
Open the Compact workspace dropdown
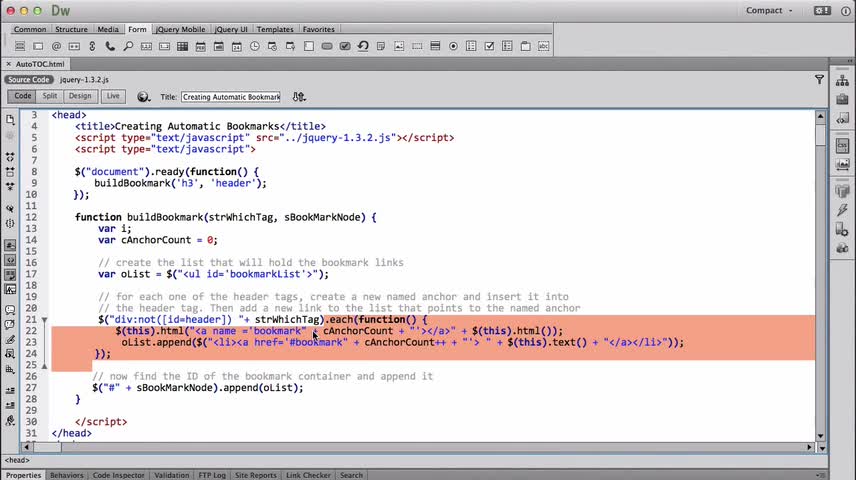coord(769,10)
